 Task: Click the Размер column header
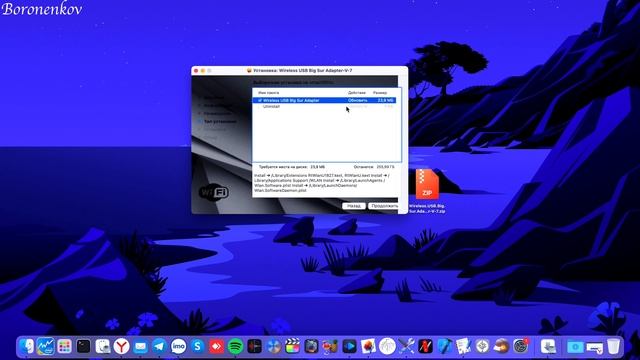pos(380,93)
